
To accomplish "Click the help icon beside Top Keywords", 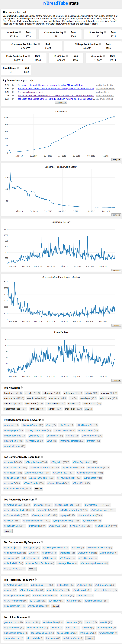I will coord(22,388).
